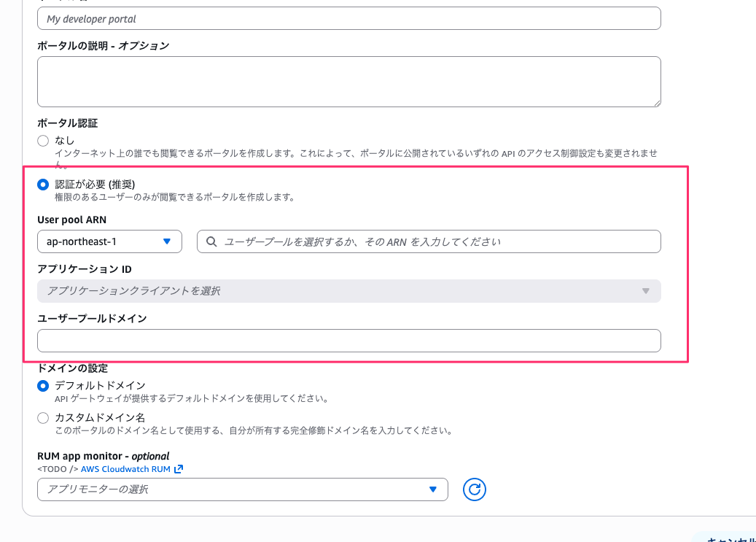
Task: Focus the My developer portal name field
Action: pyautogui.click(x=348, y=18)
